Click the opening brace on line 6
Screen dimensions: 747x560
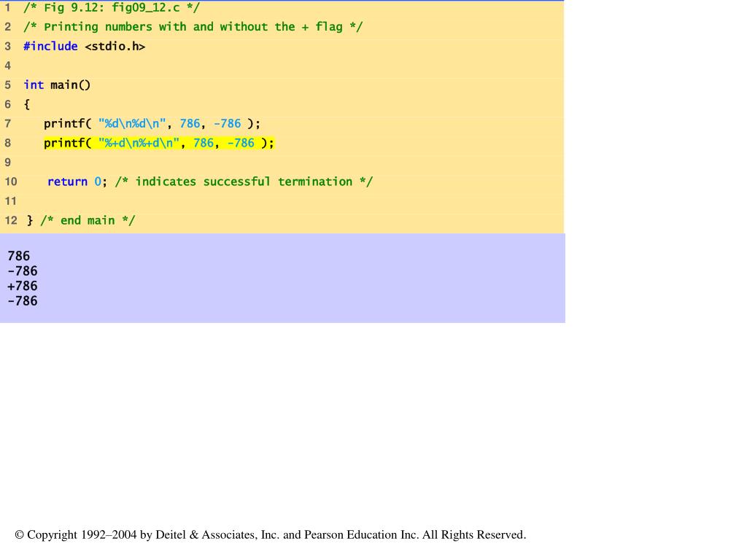tap(27, 104)
